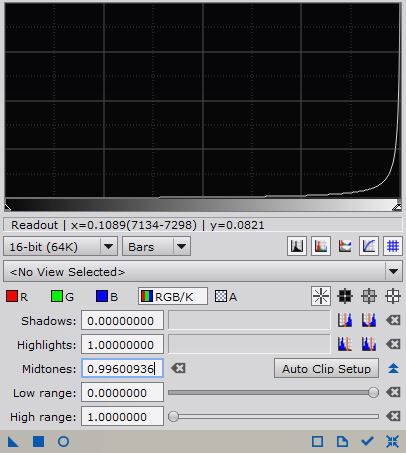Open the 16-bit (64K) resolution dropdown
406x453 pixels.
pyautogui.click(x=60, y=247)
